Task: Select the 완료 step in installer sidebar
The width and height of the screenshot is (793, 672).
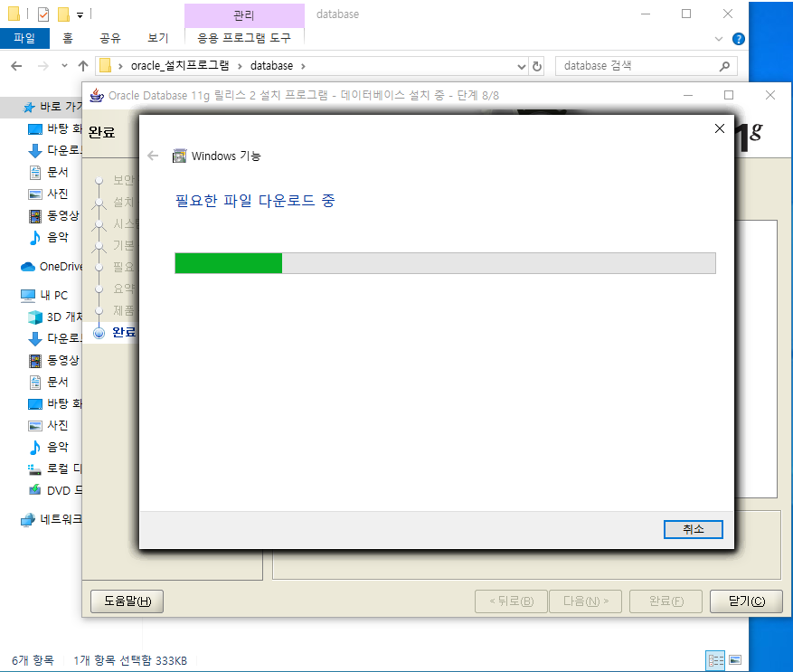Action: pyautogui.click(x=123, y=333)
